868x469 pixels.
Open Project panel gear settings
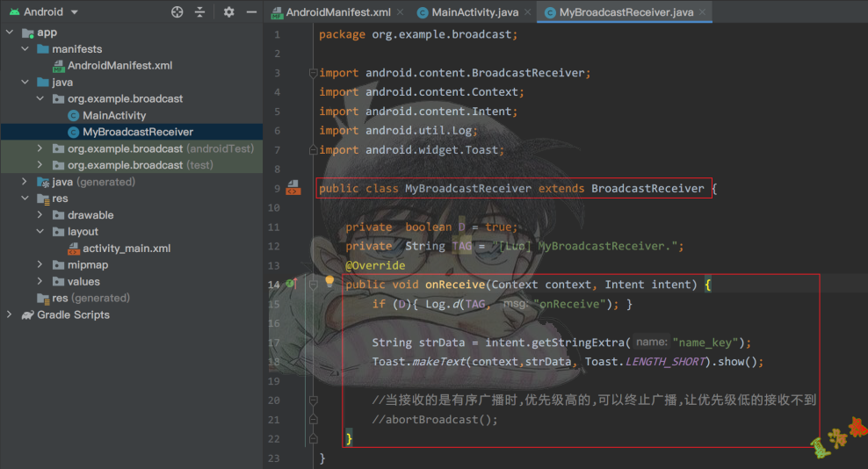229,12
